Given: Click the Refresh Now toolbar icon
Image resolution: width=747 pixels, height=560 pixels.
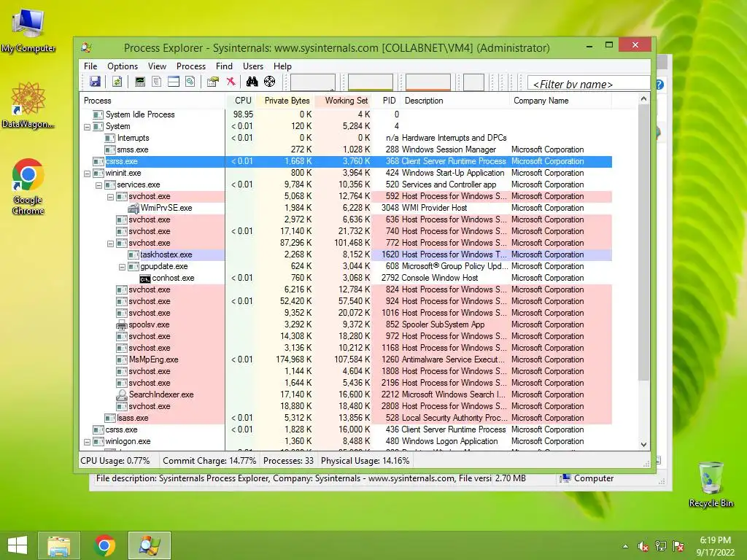Looking at the screenshot, I should (117, 82).
